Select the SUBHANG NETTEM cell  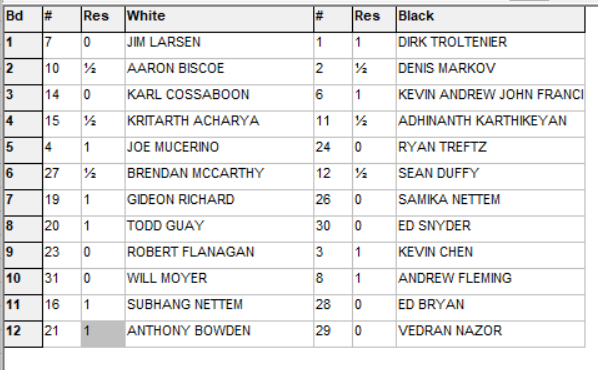click(219, 308)
